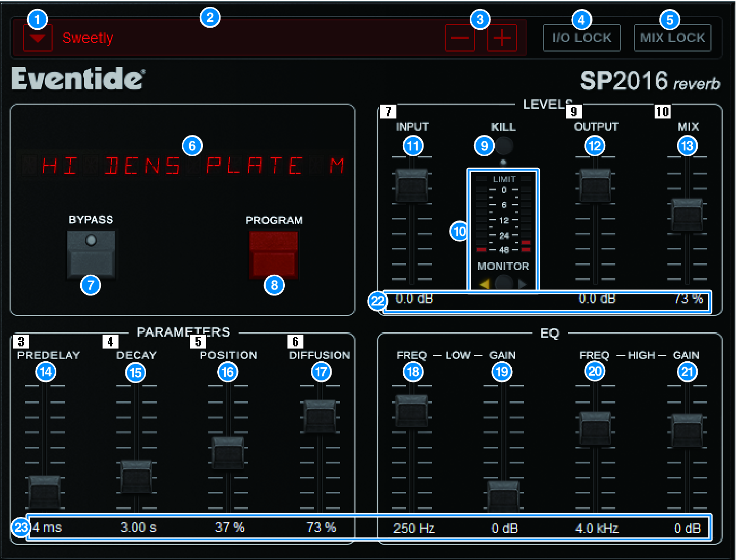Click the DECAY fader handle
737x560 pixels.
point(137,477)
